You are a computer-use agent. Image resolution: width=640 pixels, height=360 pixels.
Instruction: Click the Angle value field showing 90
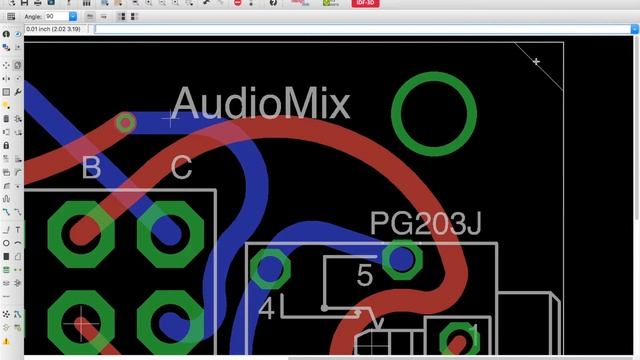tap(56, 16)
